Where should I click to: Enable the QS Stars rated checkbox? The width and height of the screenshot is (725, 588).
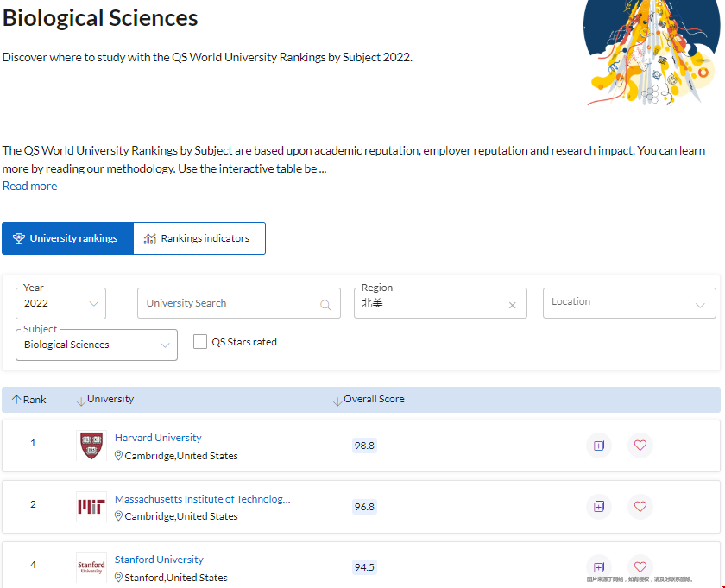coord(200,342)
